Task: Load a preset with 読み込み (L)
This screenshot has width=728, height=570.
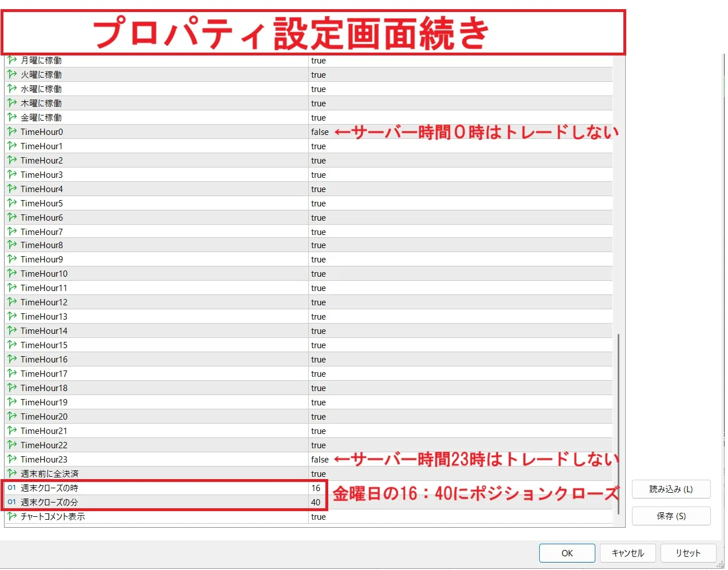Action: click(671, 489)
